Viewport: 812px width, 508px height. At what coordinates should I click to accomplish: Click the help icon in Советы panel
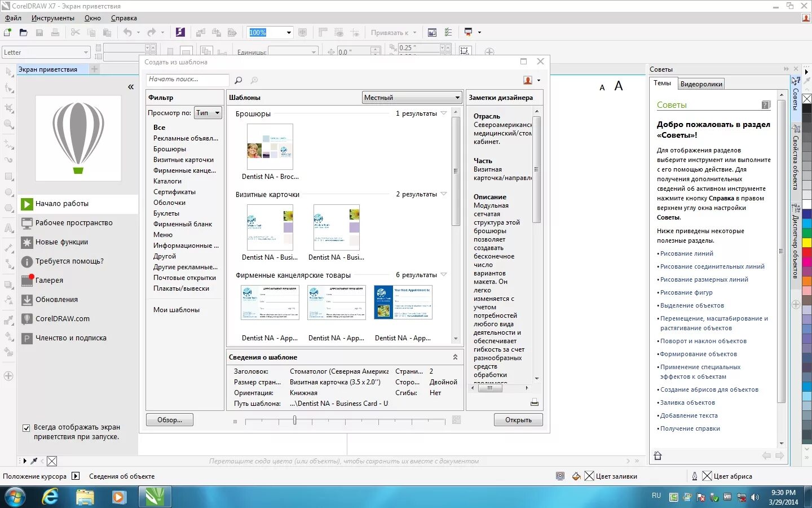766,104
